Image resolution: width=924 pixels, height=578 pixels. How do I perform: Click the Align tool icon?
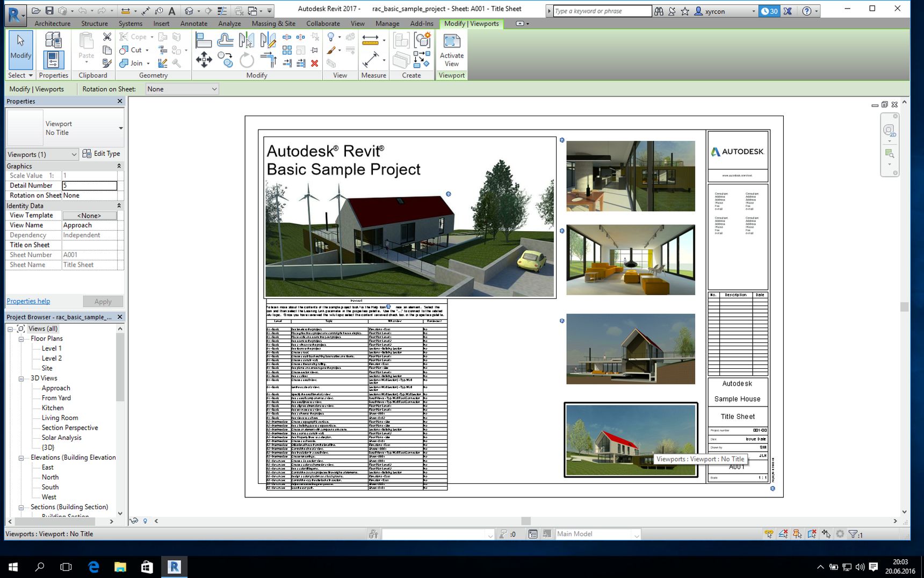[203, 40]
